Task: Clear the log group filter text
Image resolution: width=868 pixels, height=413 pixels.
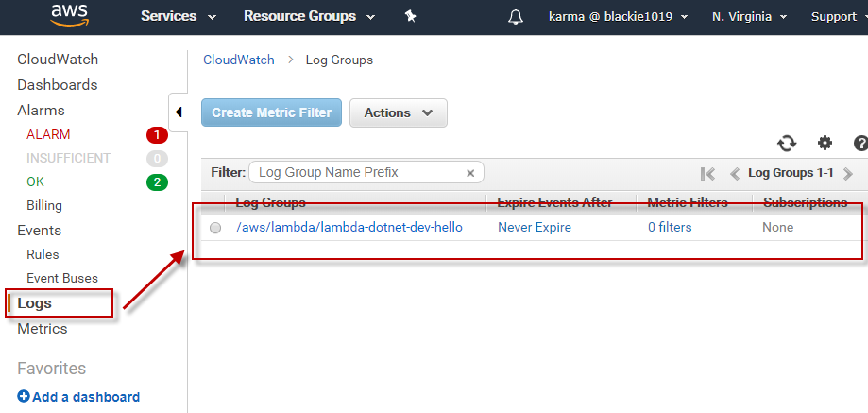Action: click(x=470, y=173)
